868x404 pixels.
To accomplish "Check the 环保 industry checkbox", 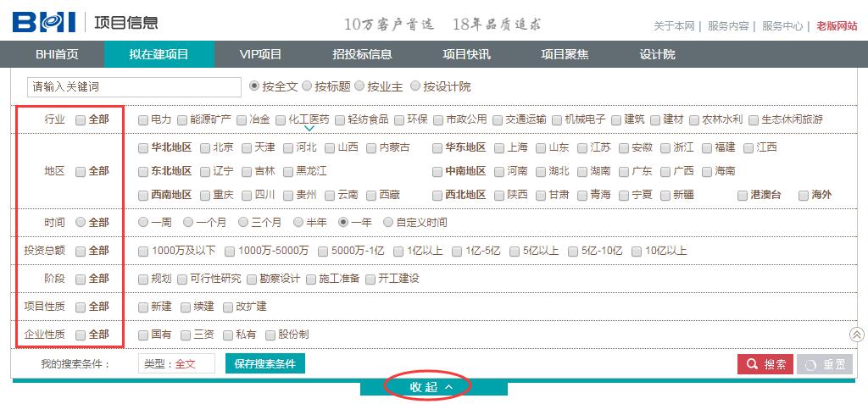I will click(x=399, y=119).
